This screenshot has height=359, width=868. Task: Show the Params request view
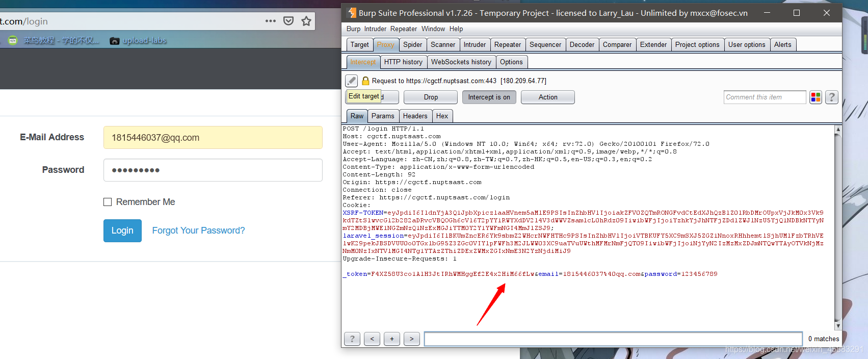pos(383,116)
